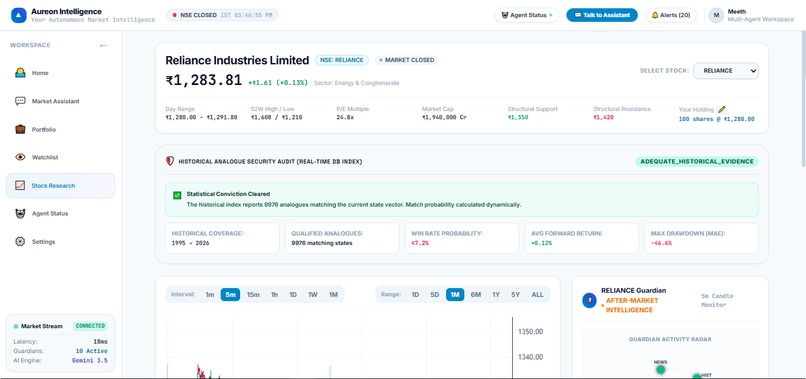Click holding text 100 shares @ ₹1,280.00
Image resolution: width=806 pixels, height=379 pixels.
(x=717, y=119)
